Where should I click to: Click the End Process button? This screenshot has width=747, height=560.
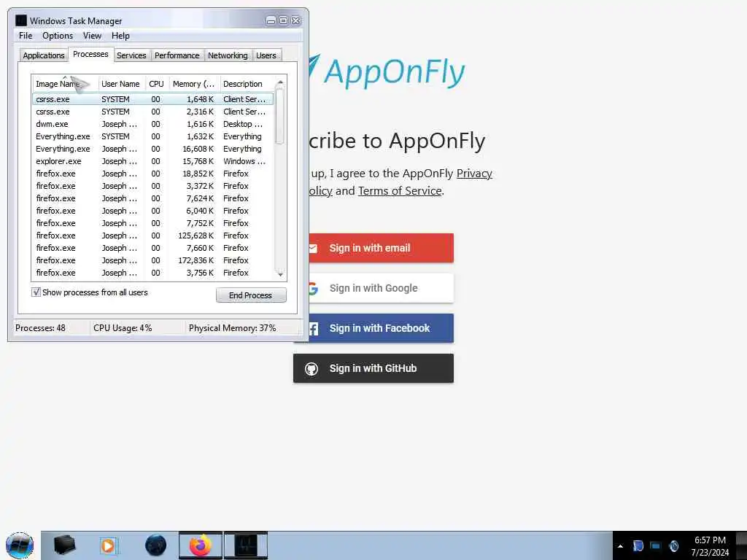coord(251,295)
